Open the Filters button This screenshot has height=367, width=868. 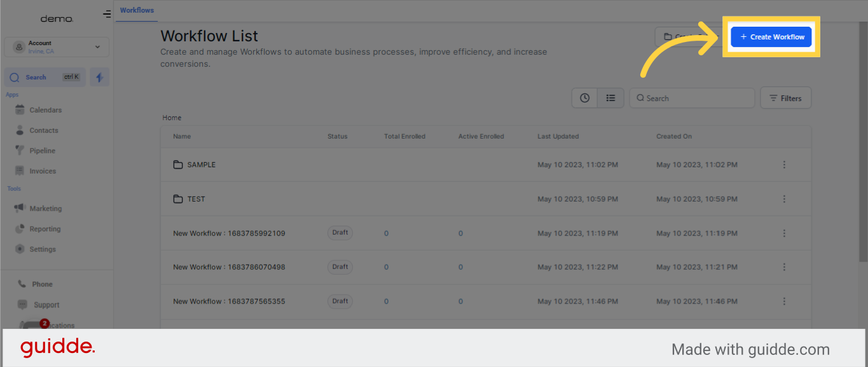pyautogui.click(x=786, y=98)
